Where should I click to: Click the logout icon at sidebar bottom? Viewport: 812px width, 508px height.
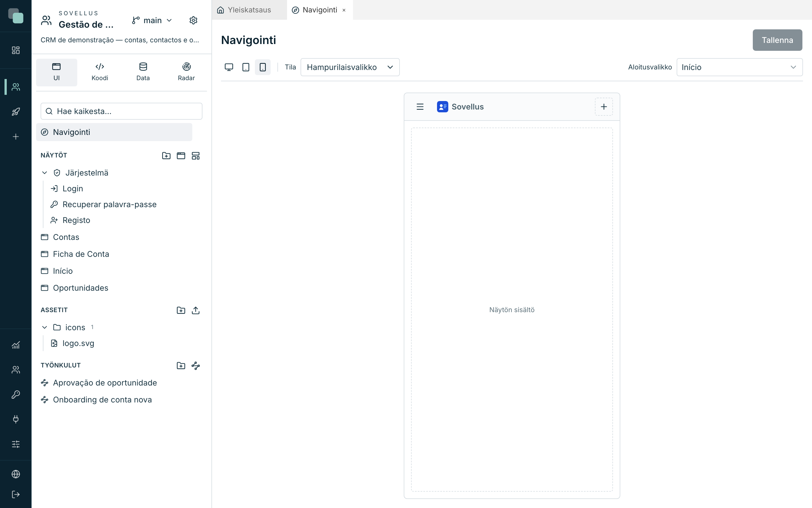click(16, 494)
